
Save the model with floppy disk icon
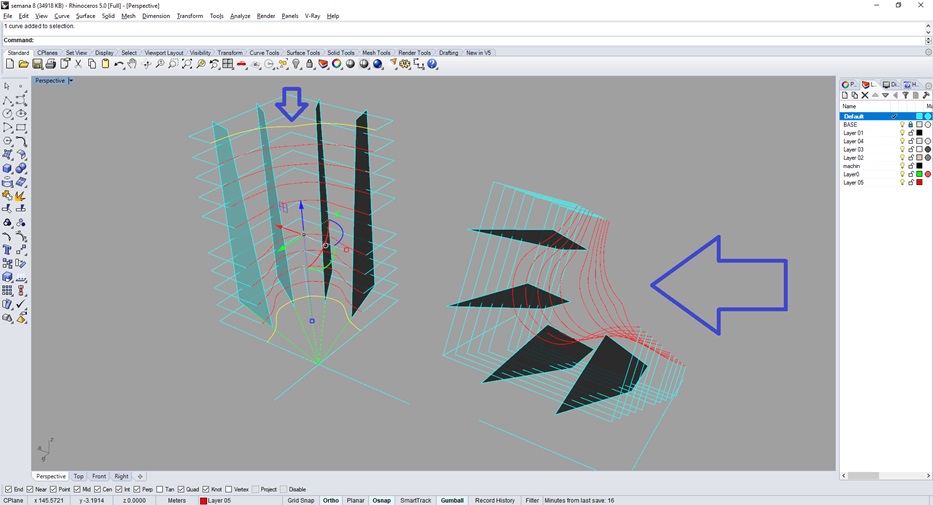[37, 64]
